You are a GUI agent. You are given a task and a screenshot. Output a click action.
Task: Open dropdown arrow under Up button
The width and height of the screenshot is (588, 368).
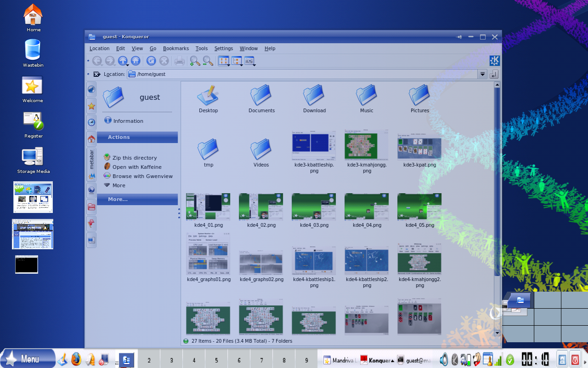click(127, 65)
